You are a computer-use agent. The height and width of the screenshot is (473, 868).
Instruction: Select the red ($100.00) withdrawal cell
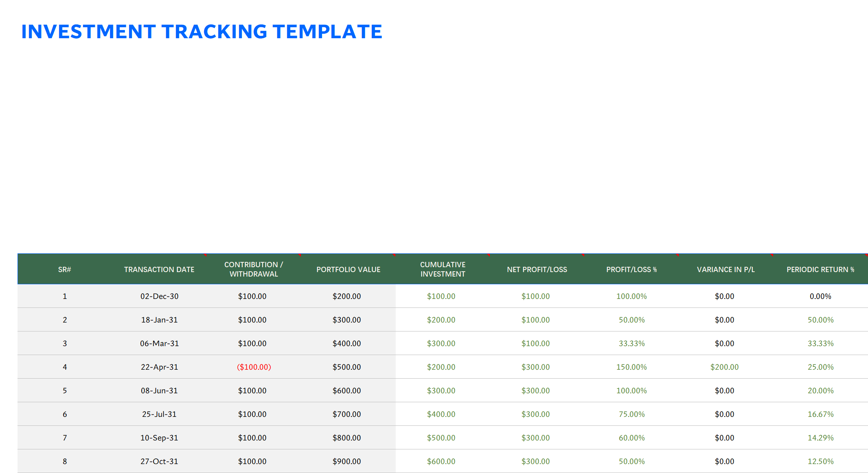click(254, 367)
